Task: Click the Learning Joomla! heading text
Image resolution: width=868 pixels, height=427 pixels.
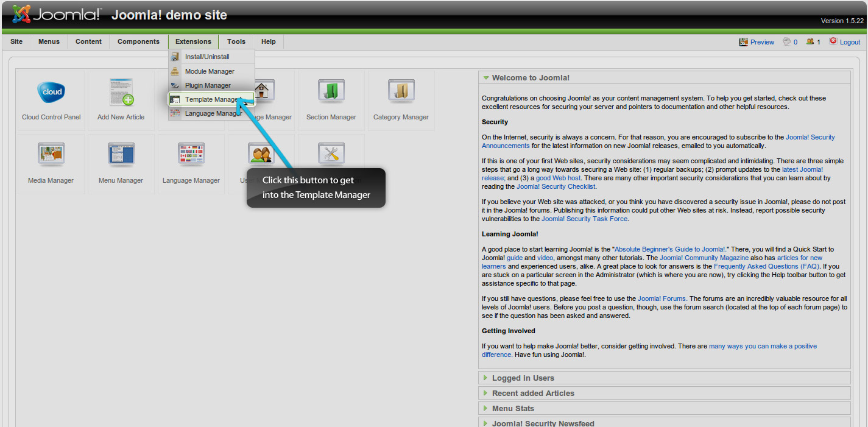Action: coord(510,234)
